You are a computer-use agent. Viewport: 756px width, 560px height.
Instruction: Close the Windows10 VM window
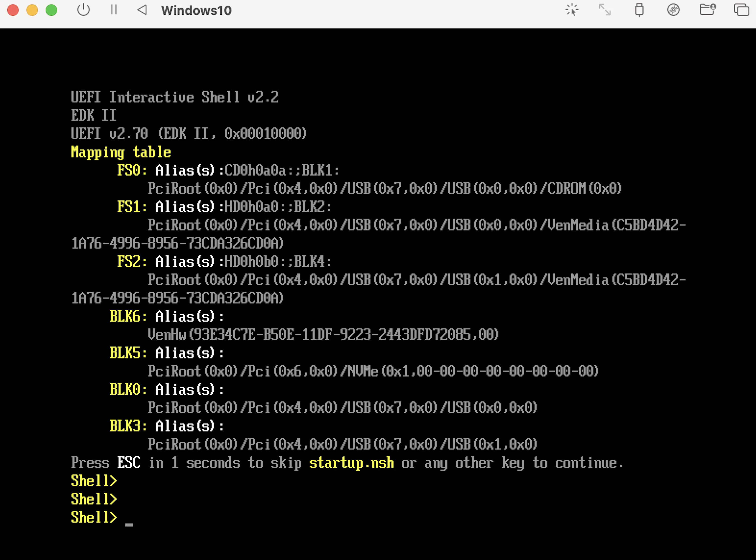(13, 10)
